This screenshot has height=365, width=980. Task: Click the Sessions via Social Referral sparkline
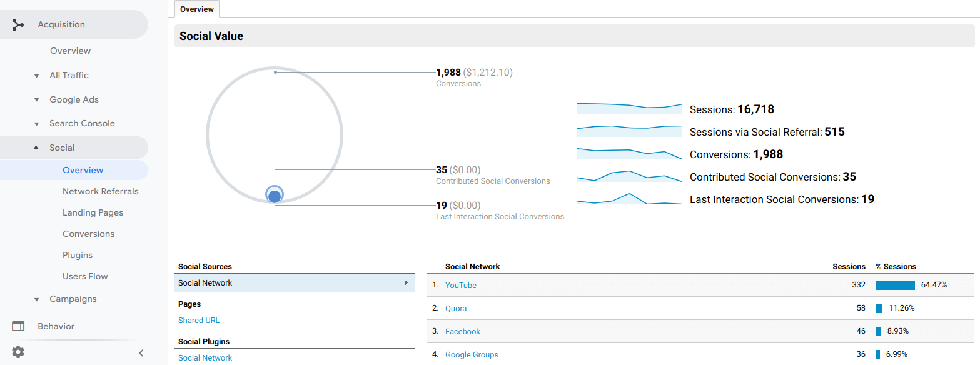[x=629, y=131]
